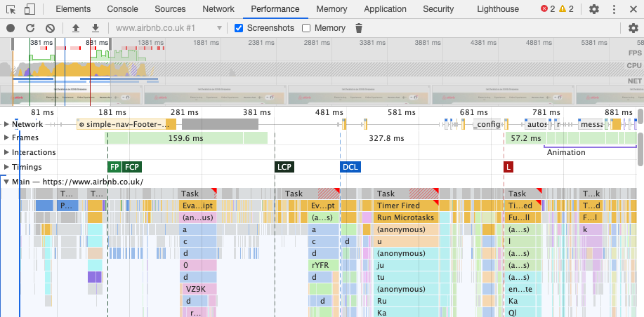Click the yellow warning count badge
This screenshot has height=317, width=644.
click(x=566, y=9)
